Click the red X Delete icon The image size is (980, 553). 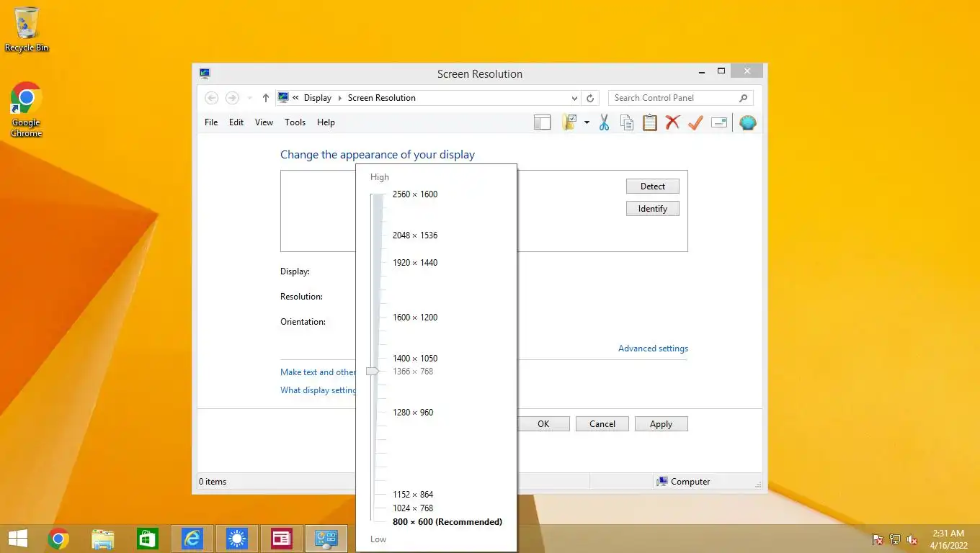coord(672,122)
